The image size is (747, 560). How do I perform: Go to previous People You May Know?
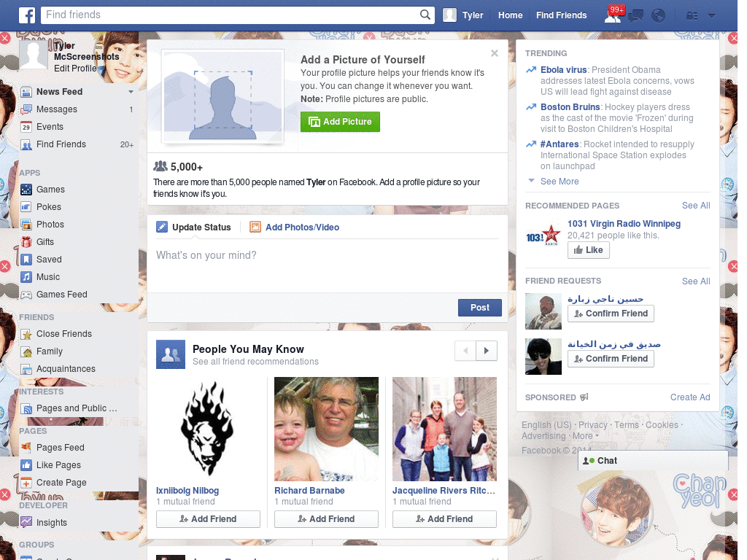click(465, 351)
